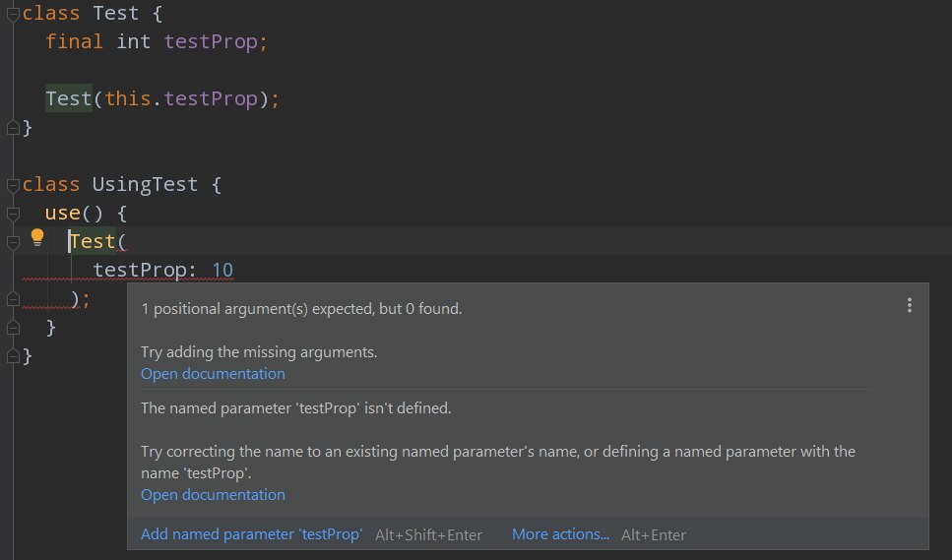This screenshot has width=952, height=560.
Task: Click the 'final' keyword in class Test
Action: click(x=74, y=41)
